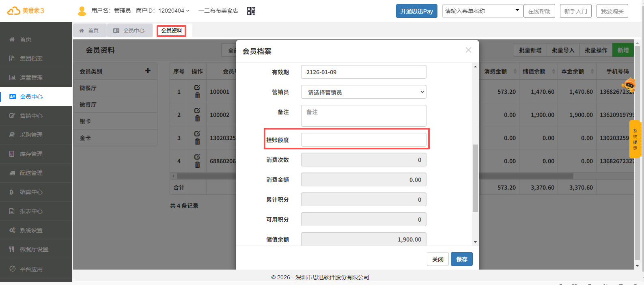Click the 挂账额度 input field
Viewport: 644px width, 285px height.
364,140
